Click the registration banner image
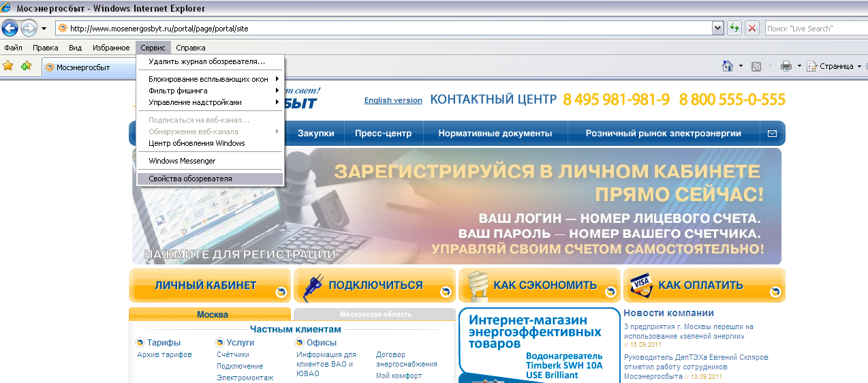This screenshot has height=383, width=868. click(456, 206)
